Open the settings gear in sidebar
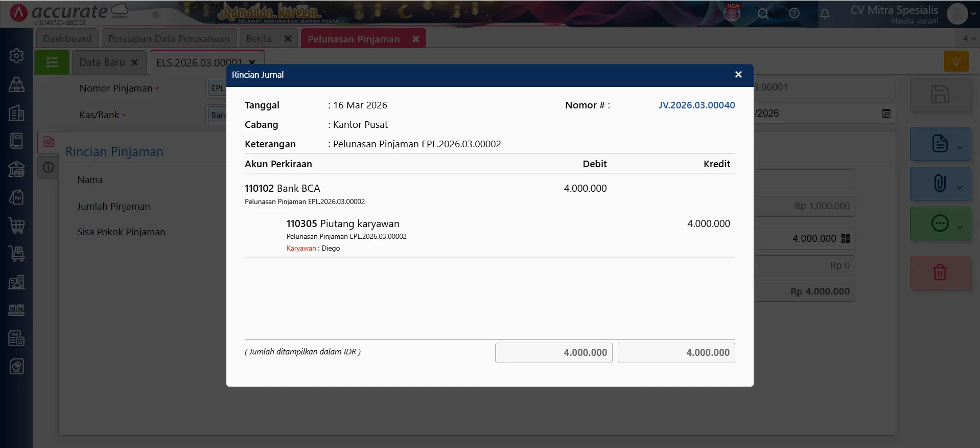Screen dimensions: 980x448 point(16,56)
